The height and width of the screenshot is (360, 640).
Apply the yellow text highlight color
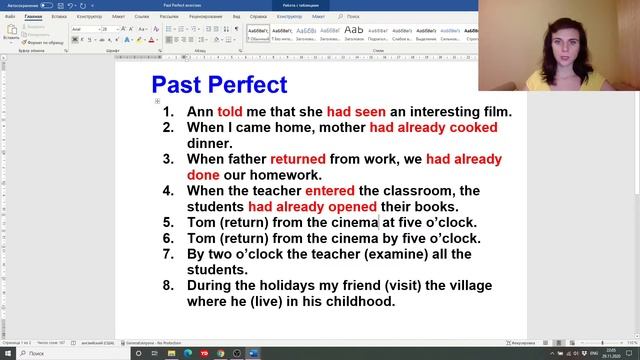coord(139,40)
